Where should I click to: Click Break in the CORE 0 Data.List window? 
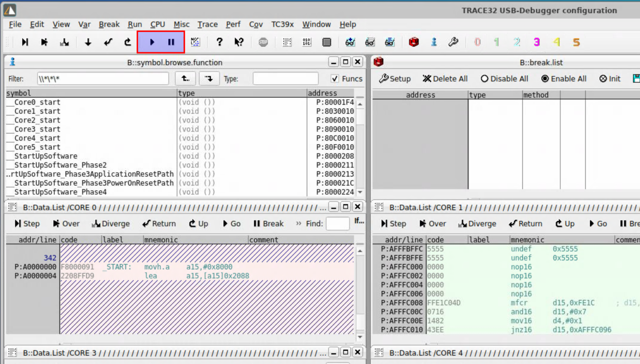click(x=268, y=224)
